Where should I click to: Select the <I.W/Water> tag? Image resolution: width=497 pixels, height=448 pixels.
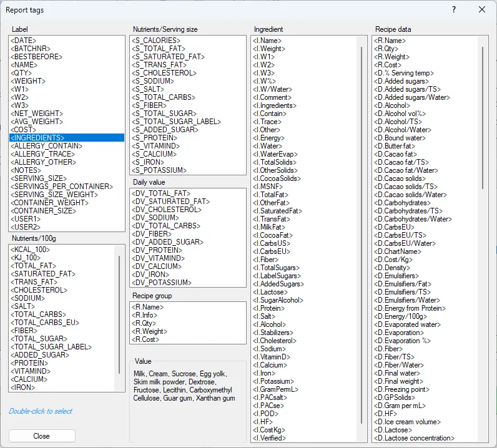point(273,89)
